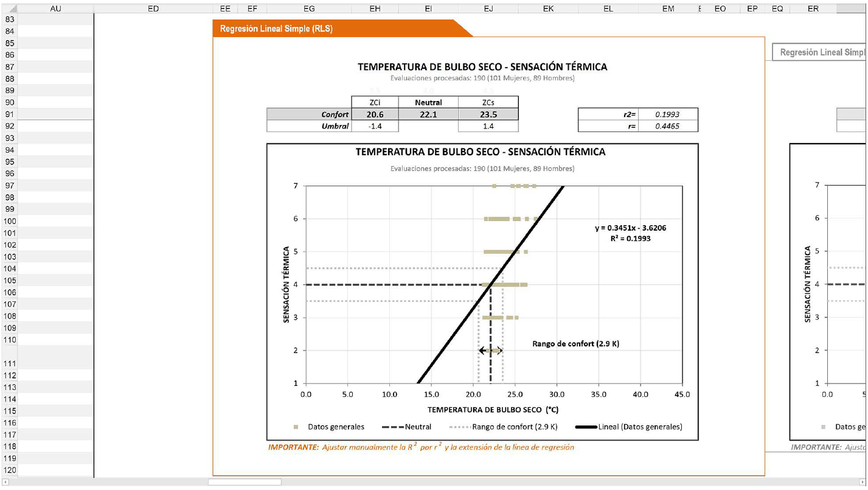868x490 pixels.
Task: Click the r2= label cell
Action: 608,114
